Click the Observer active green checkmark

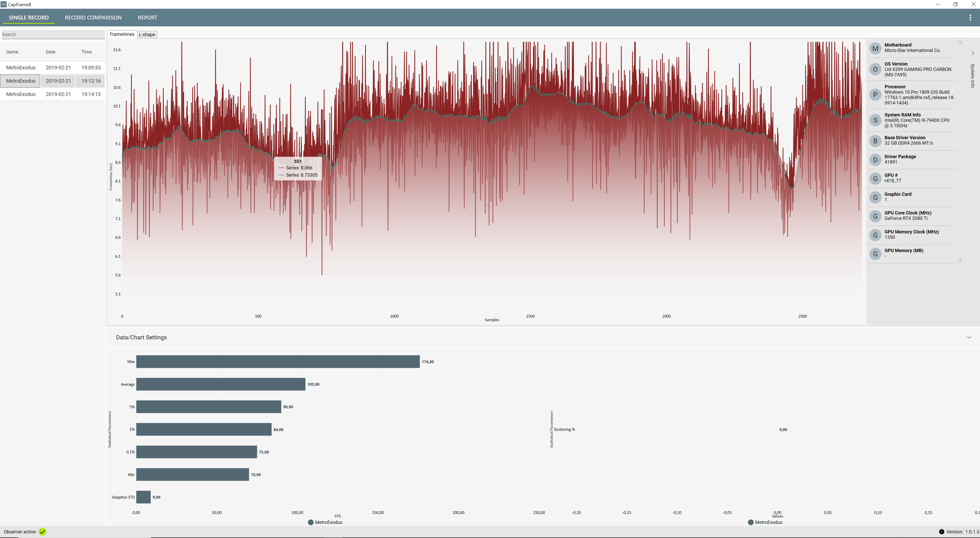coord(42,532)
